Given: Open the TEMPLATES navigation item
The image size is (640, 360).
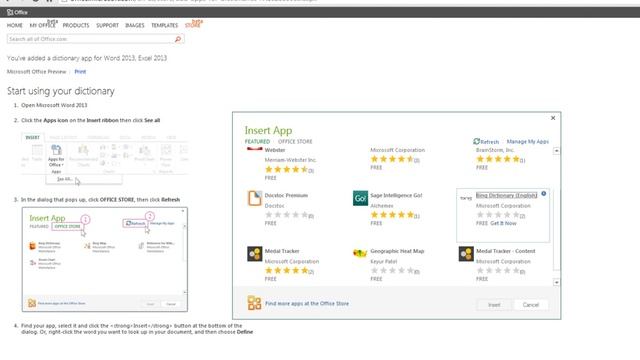Looking at the screenshot, I should pos(164,25).
